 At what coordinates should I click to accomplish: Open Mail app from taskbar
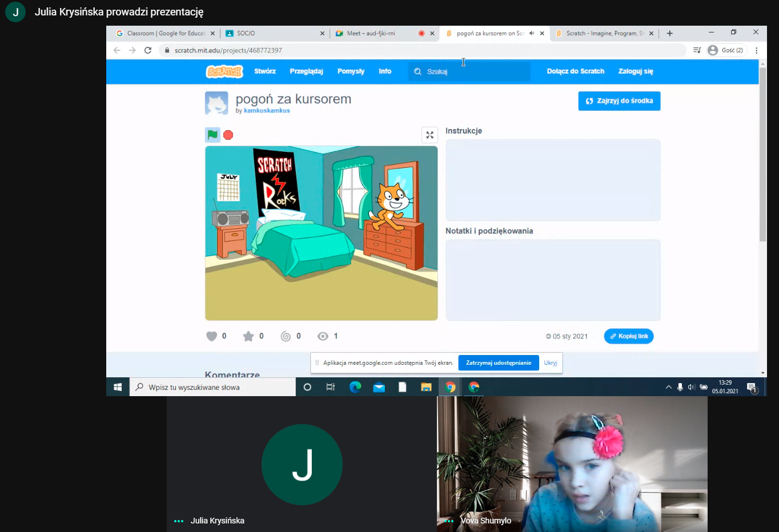point(379,387)
